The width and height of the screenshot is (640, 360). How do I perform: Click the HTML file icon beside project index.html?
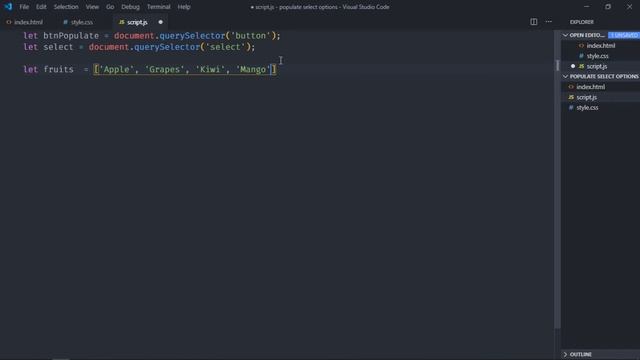[571, 87]
